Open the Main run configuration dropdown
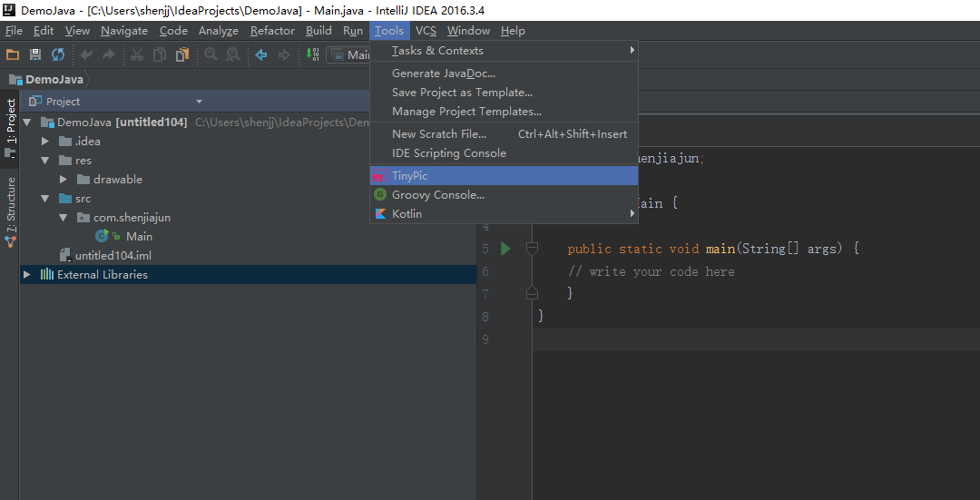 348,55
